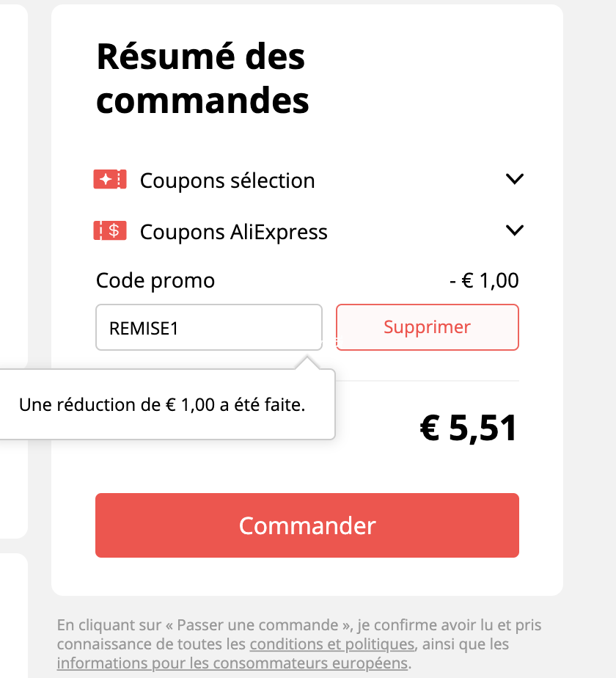Click the divider line above the total
The width and height of the screenshot is (616, 678).
tap(427, 381)
